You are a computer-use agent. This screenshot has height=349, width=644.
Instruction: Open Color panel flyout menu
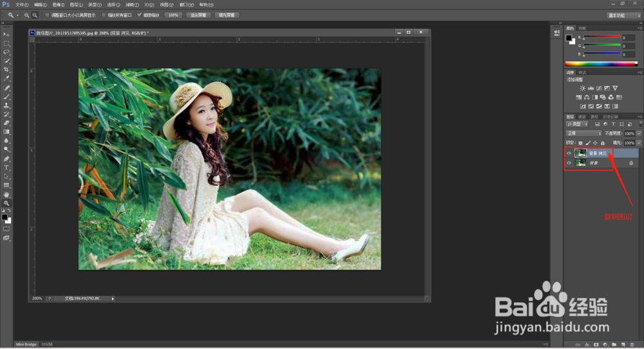point(639,28)
